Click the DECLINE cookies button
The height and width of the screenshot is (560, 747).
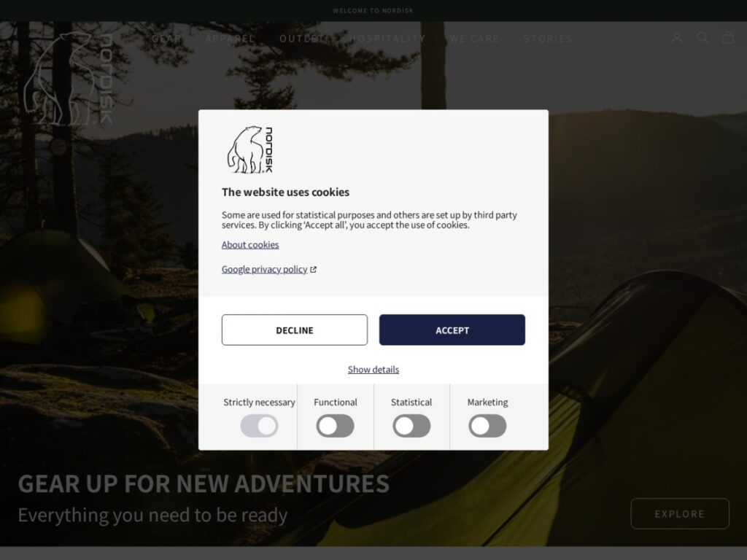pyautogui.click(x=295, y=330)
